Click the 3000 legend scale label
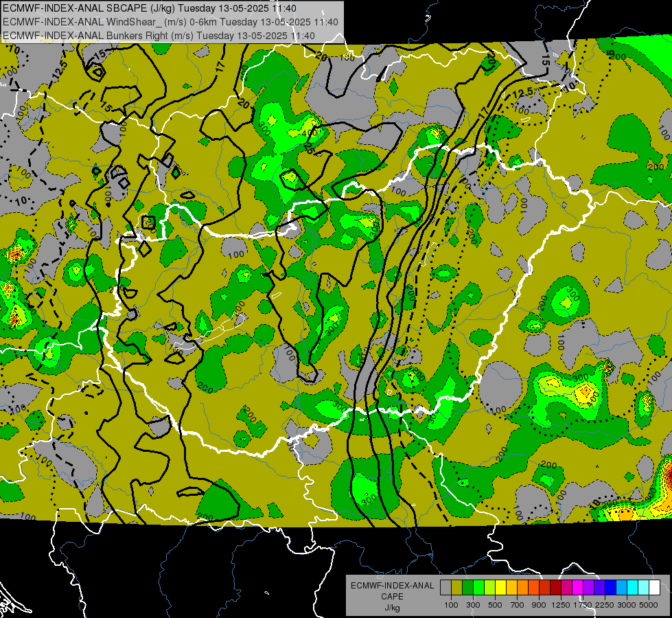The width and height of the screenshot is (672, 618). pos(627,605)
